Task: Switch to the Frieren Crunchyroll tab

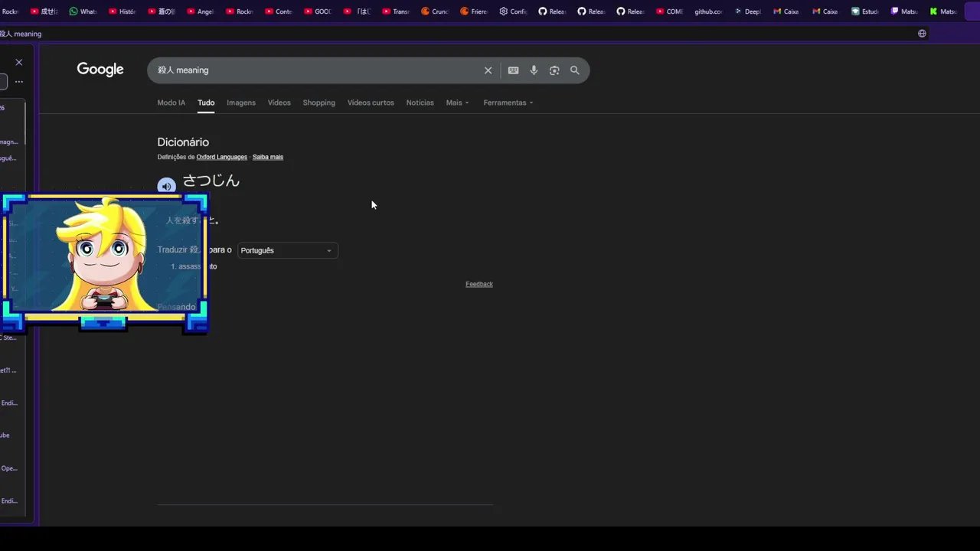Action: (474, 11)
